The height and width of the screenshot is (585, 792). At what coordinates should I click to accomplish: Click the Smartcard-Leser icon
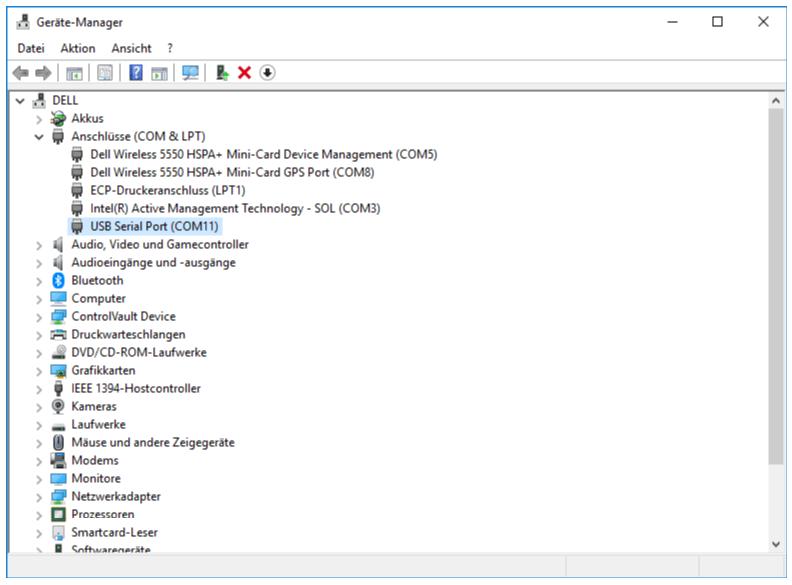[59, 532]
